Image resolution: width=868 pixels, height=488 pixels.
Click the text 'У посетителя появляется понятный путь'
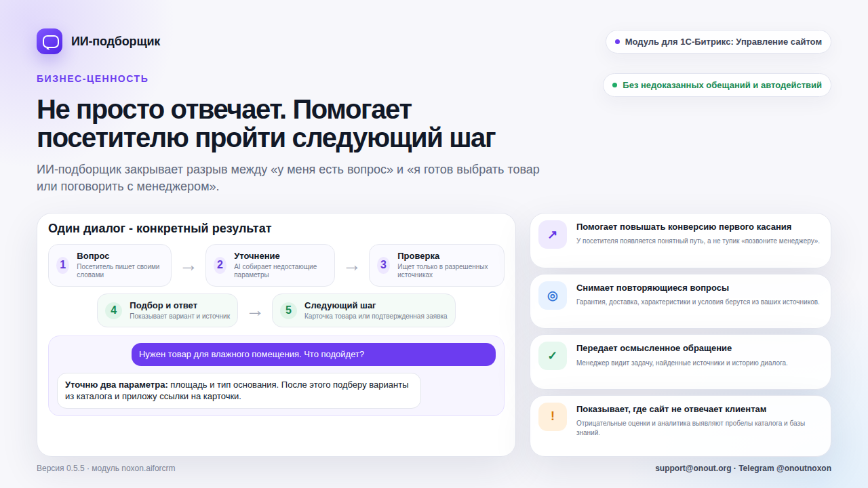point(698,241)
